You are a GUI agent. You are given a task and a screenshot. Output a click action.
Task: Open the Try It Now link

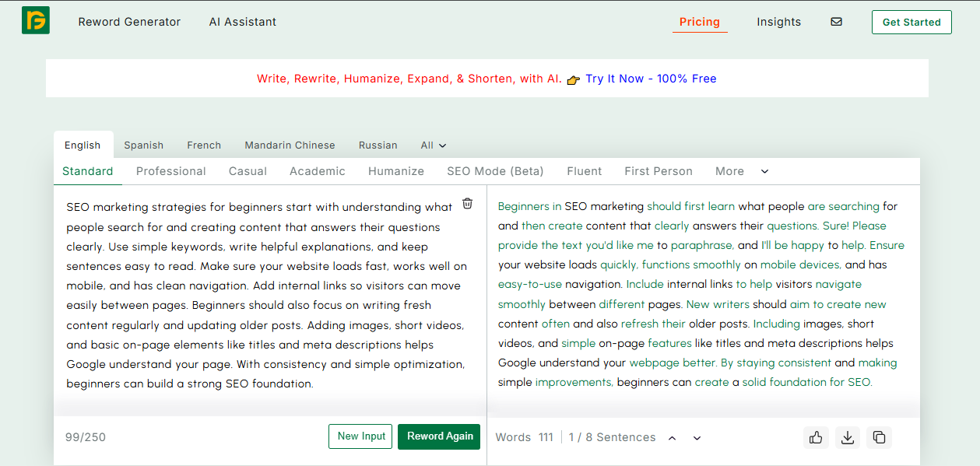click(x=614, y=79)
